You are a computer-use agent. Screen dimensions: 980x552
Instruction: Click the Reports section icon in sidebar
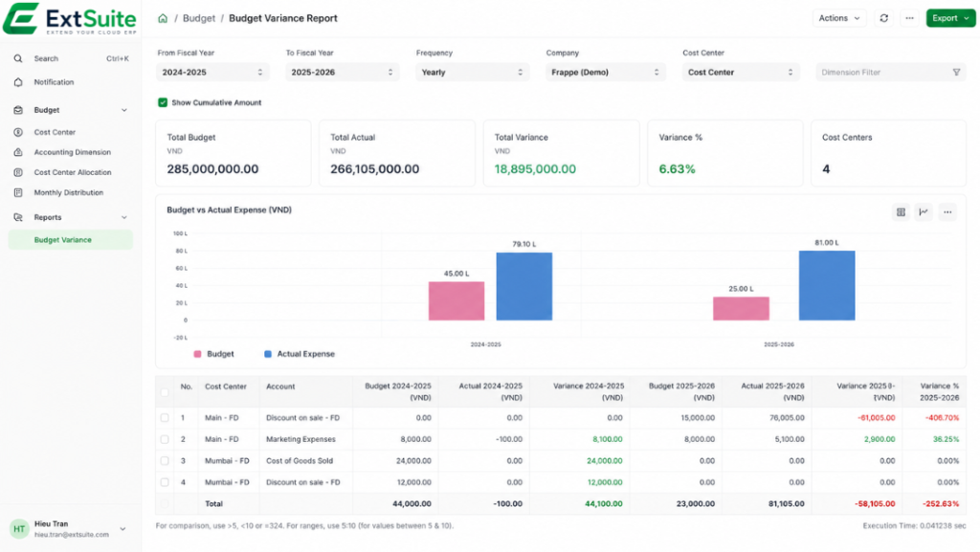pos(18,217)
